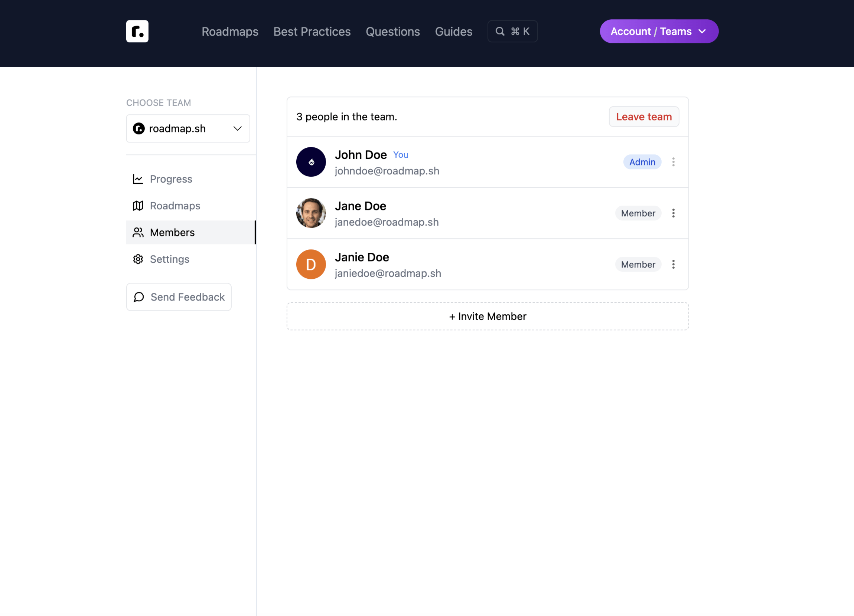854x616 pixels.
Task: Click the Admin role badge for John Doe
Action: 642,162
